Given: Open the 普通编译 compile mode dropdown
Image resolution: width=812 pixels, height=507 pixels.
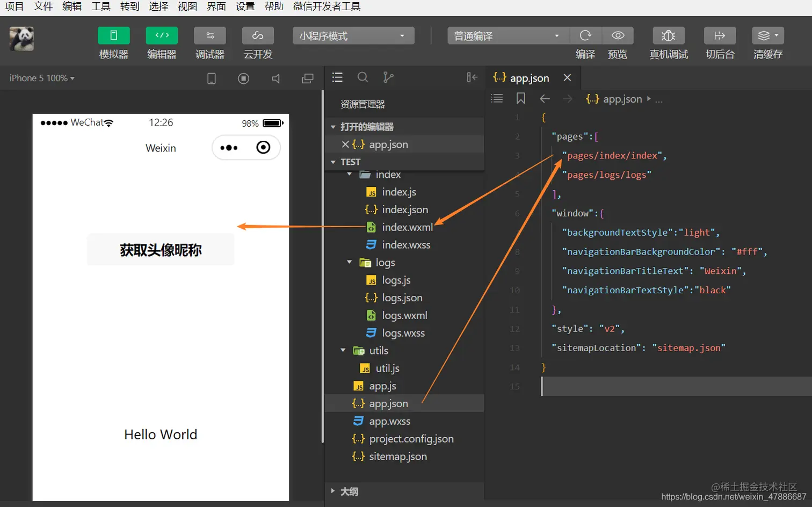Looking at the screenshot, I should tap(508, 35).
